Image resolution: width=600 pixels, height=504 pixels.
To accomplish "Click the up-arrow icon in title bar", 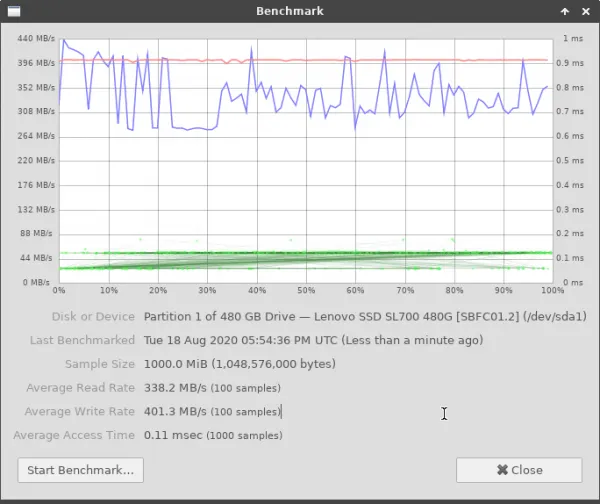I will (x=565, y=11).
